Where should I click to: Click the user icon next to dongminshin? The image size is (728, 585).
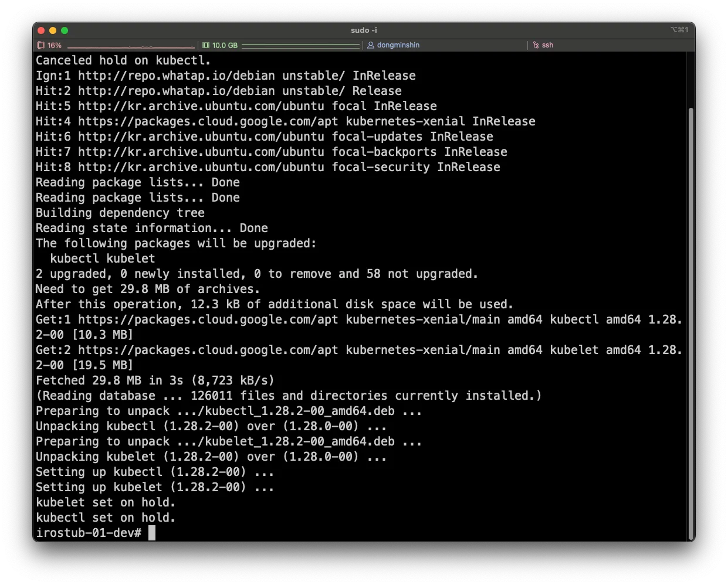point(371,45)
